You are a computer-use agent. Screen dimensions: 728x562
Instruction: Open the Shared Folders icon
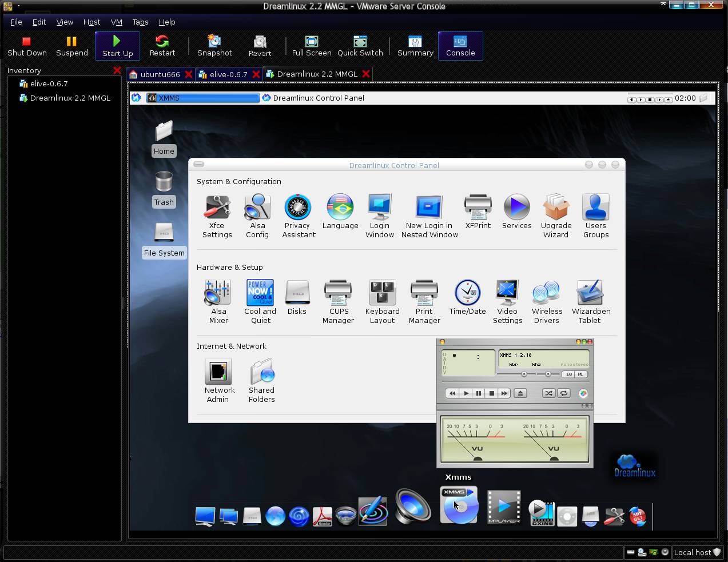(x=262, y=381)
